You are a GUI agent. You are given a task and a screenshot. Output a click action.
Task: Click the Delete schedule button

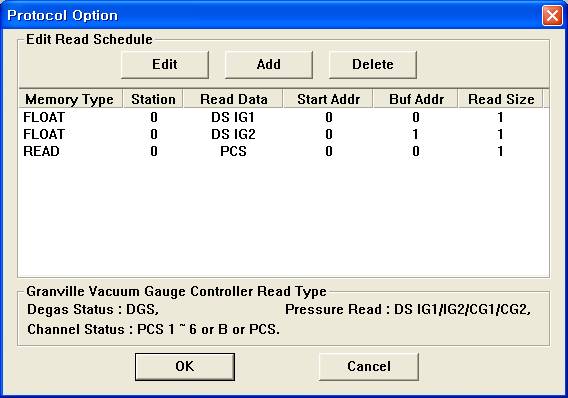point(373,64)
